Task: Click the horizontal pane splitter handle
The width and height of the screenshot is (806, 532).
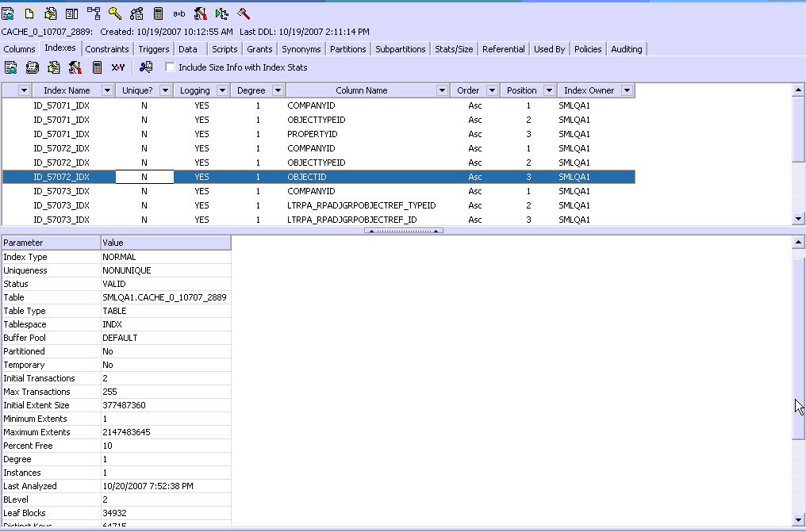Action: (x=403, y=231)
